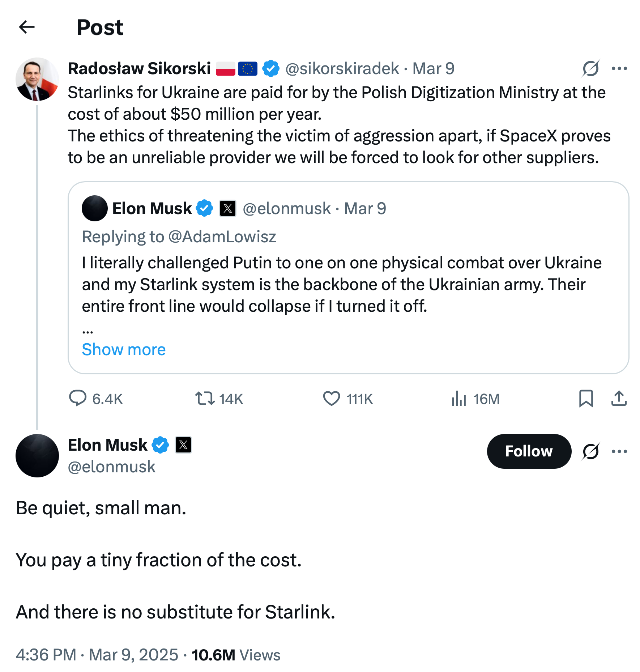Click the 4:36 PM timestamp
This screenshot has width=640, height=672.
(46, 655)
